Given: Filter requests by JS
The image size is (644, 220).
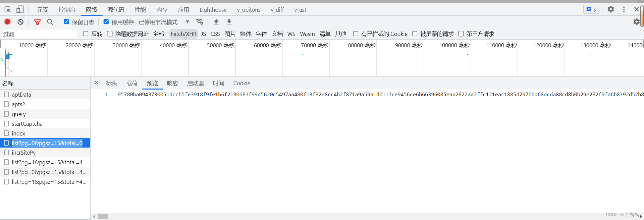Looking at the screenshot, I should (x=203, y=34).
